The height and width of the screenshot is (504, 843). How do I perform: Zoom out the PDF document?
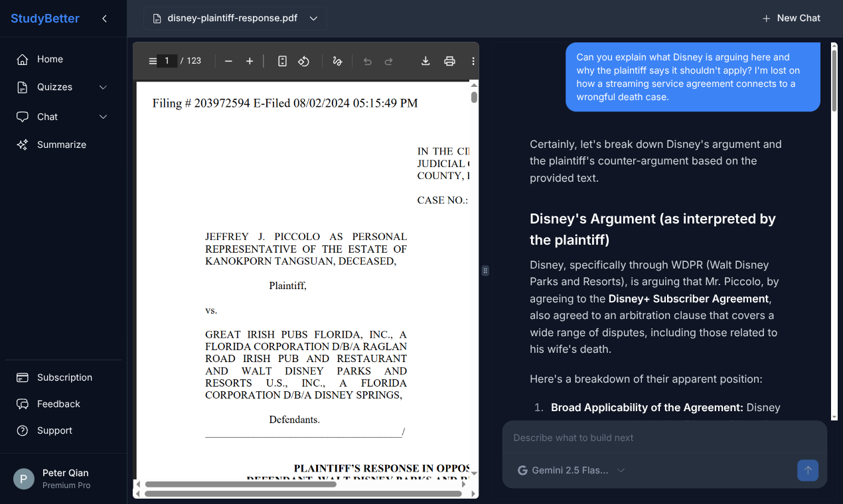pos(228,61)
